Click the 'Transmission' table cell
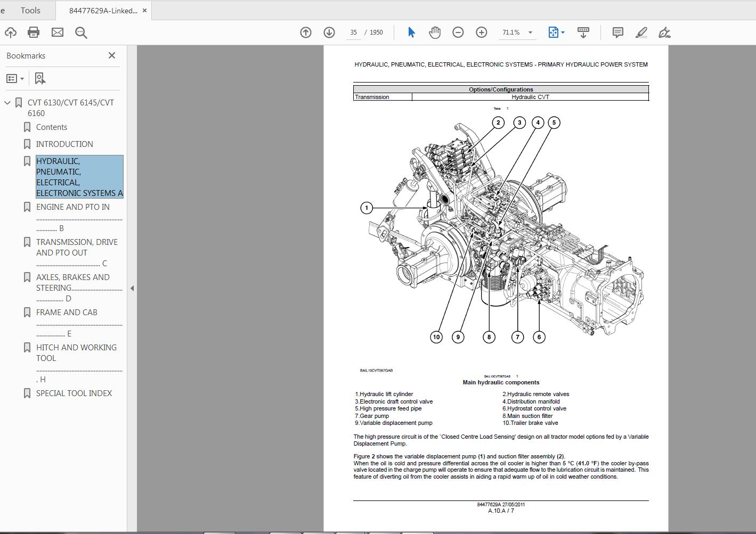The image size is (756, 534). pyautogui.click(x=383, y=97)
